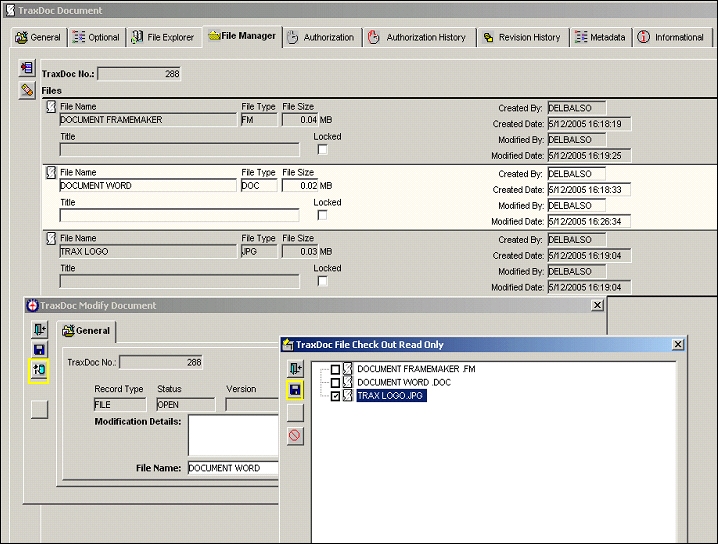Image resolution: width=718 pixels, height=544 pixels.
Task: Select the File Manager tab
Action: click(242, 36)
